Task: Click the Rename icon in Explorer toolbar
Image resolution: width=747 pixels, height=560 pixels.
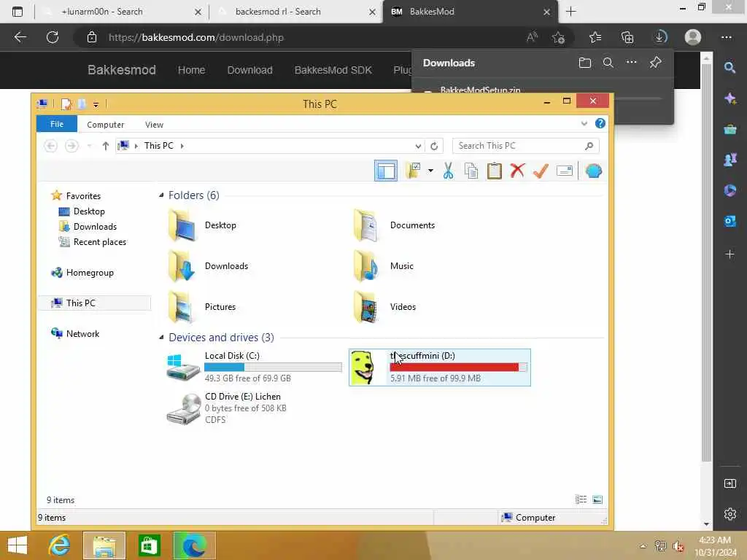Action: pyautogui.click(x=565, y=171)
